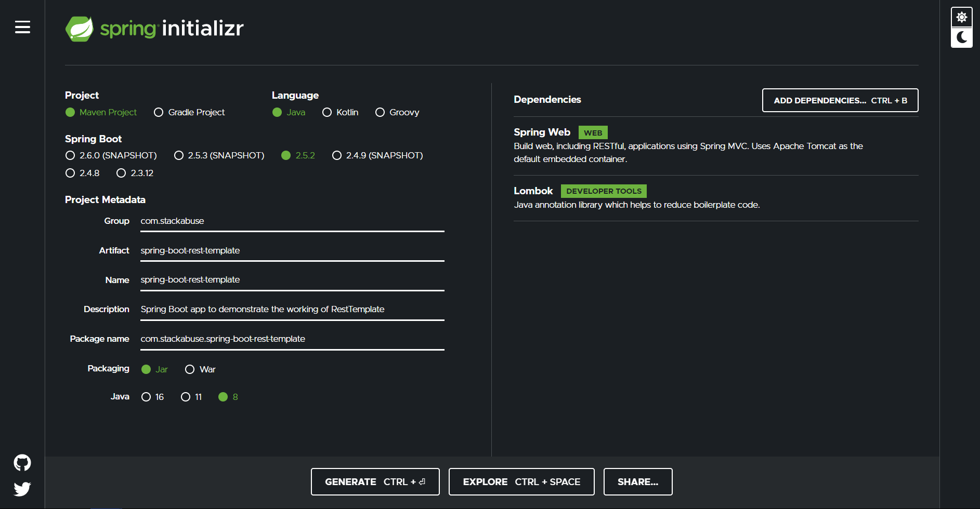Edit the Description text field
980x509 pixels.
point(292,310)
